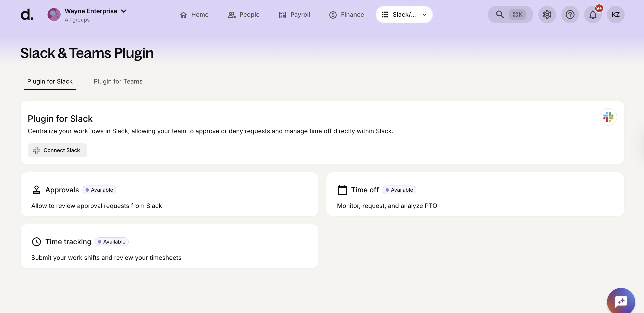Open the settings gear icon
644x313 pixels.
pos(547,15)
